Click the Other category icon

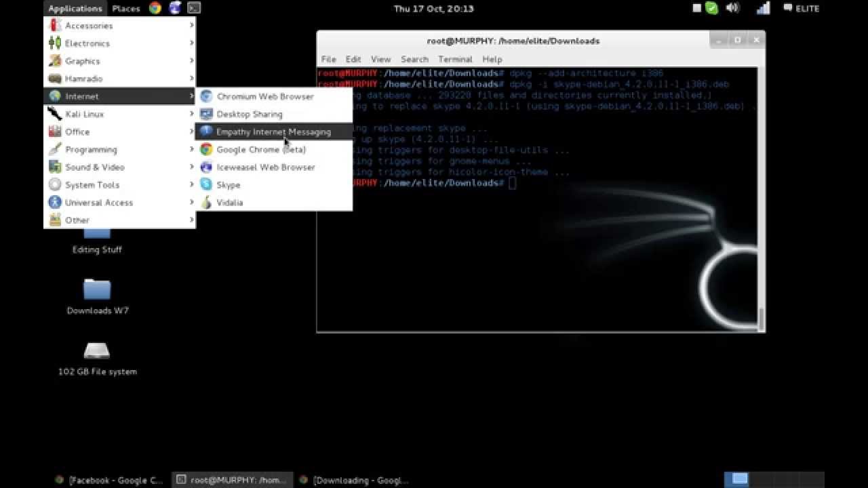(55, 220)
